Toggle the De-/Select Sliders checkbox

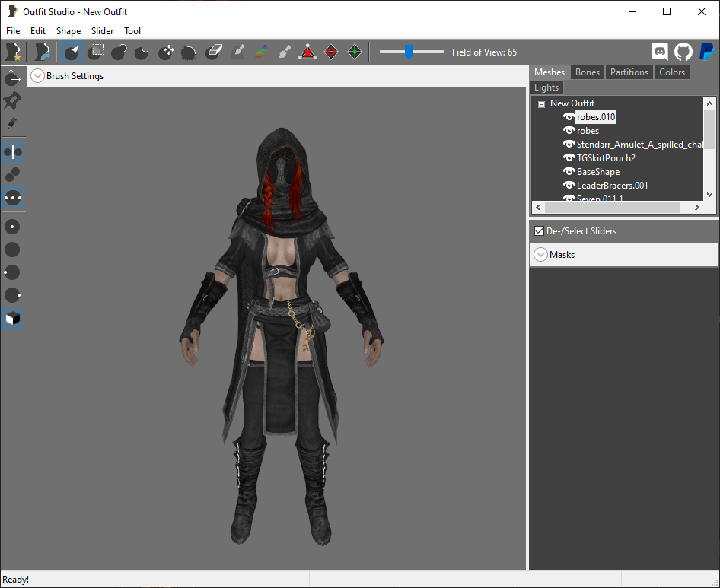[x=539, y=231]
